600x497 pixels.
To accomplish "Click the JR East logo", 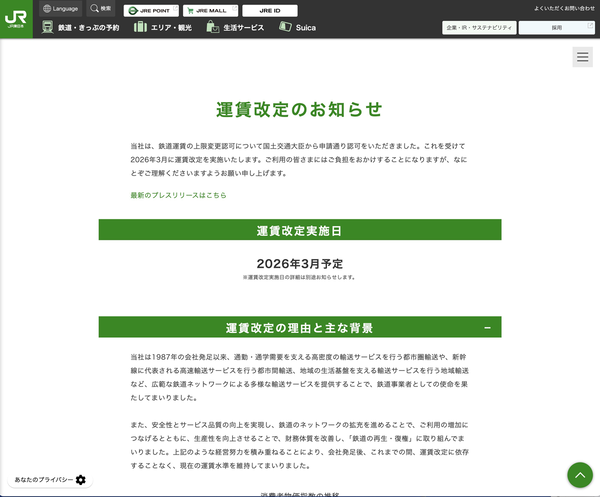I will (x=16, y=19).
